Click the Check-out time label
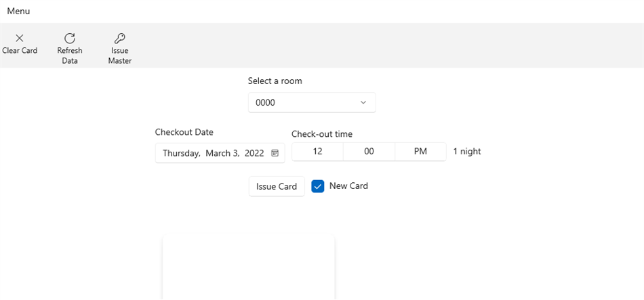 322,134
